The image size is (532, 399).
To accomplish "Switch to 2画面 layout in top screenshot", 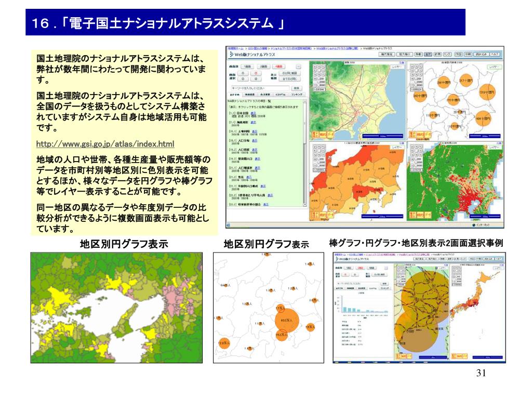I will click(263, 66).
